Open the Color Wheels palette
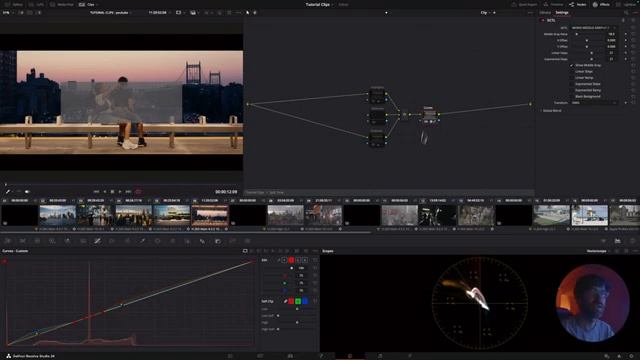 (37, 241)
